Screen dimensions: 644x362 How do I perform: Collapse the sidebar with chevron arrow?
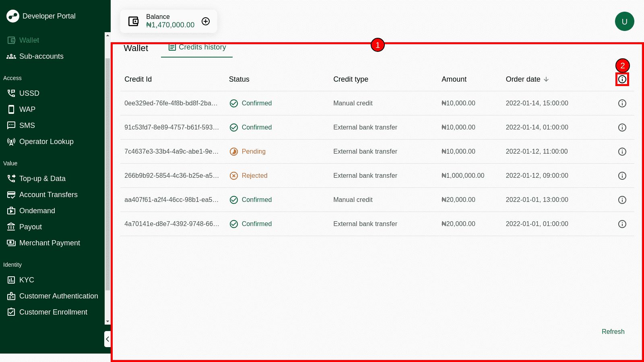click(x=107, y=339)
